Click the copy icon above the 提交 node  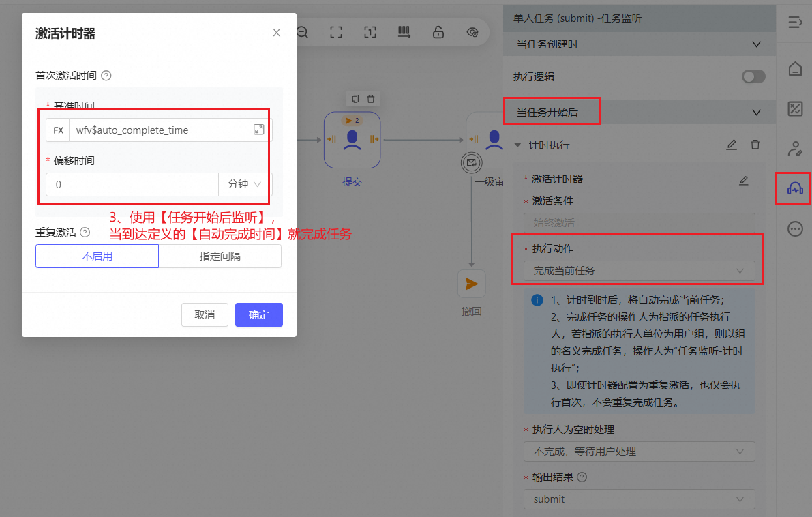[355, 99]
